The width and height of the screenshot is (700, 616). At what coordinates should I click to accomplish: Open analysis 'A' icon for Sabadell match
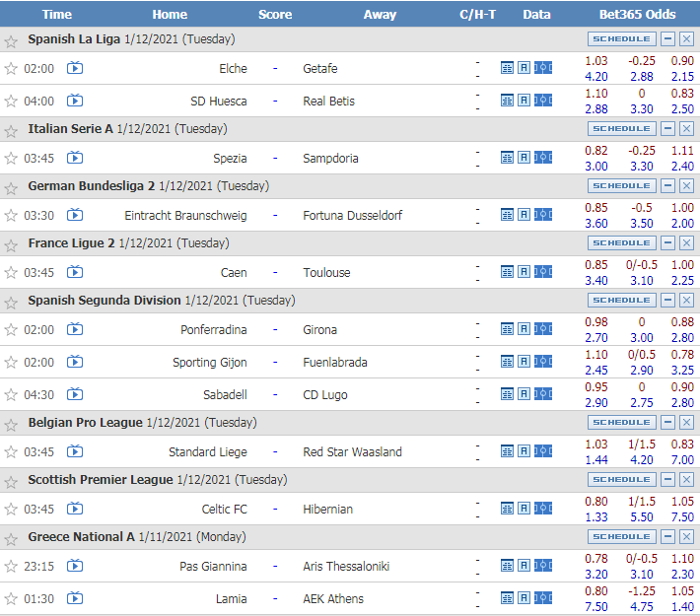524,393
